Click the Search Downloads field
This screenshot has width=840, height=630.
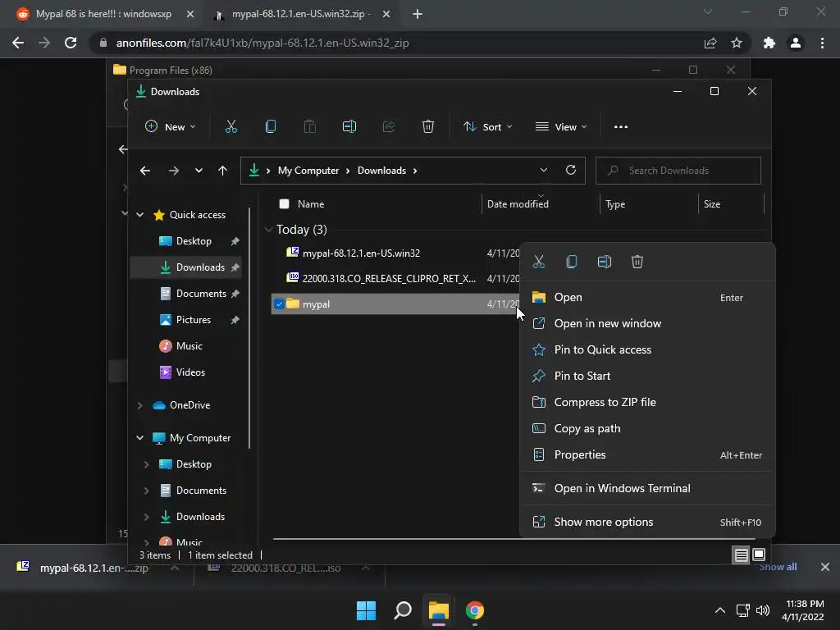point(678,171)
